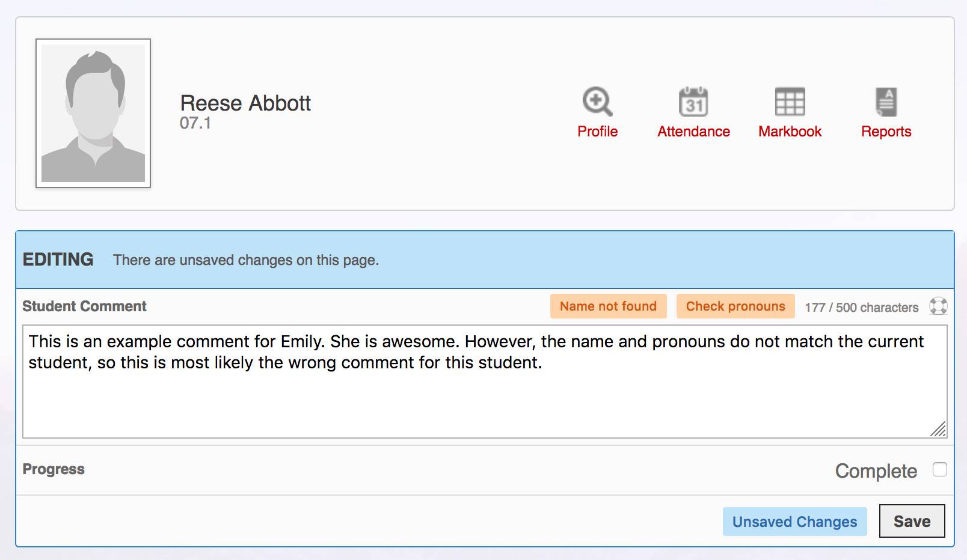Go to the Attendance text link
The width and height of the screenshot is (967, 560).
click(693, 132)
